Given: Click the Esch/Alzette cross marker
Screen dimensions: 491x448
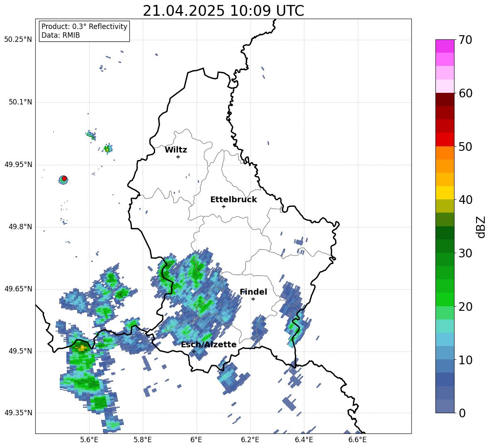Looking at the screenshot, I should [194, 351].
